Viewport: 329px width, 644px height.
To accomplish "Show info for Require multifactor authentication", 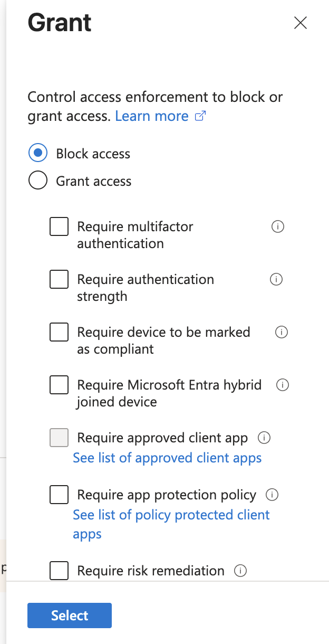I will (278, 226).
